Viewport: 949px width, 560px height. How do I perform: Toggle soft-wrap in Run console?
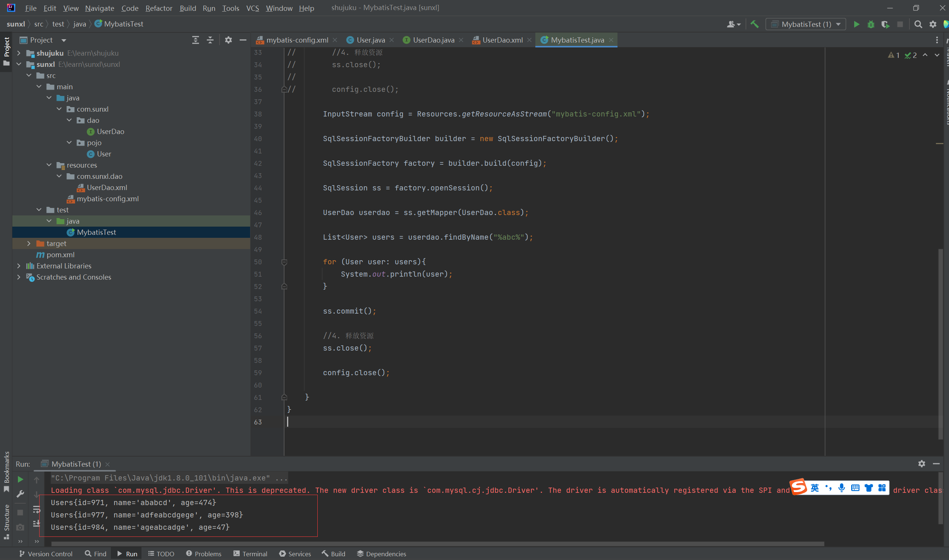coord(37,510)
